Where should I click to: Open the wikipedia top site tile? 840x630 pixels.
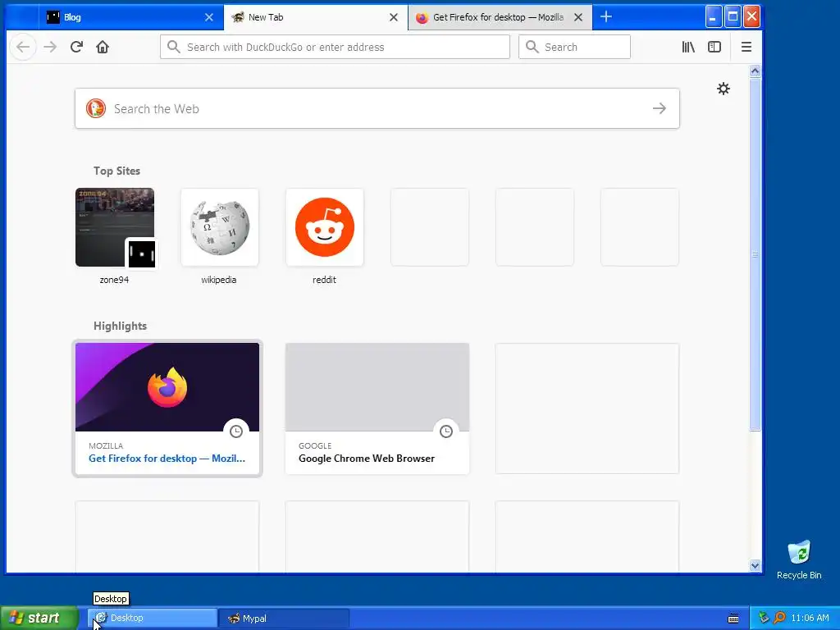pos(220,227)
